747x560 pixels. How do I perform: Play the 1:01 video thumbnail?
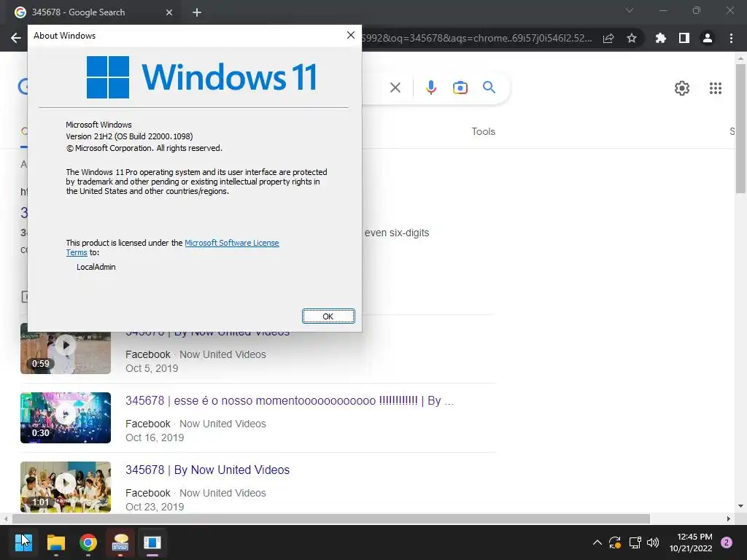66,486
